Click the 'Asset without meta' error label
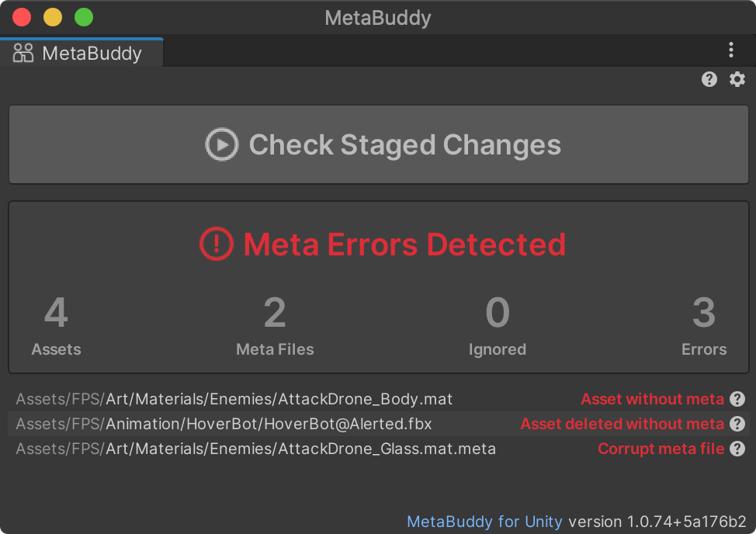756x534 pixels. click(652, 399)
